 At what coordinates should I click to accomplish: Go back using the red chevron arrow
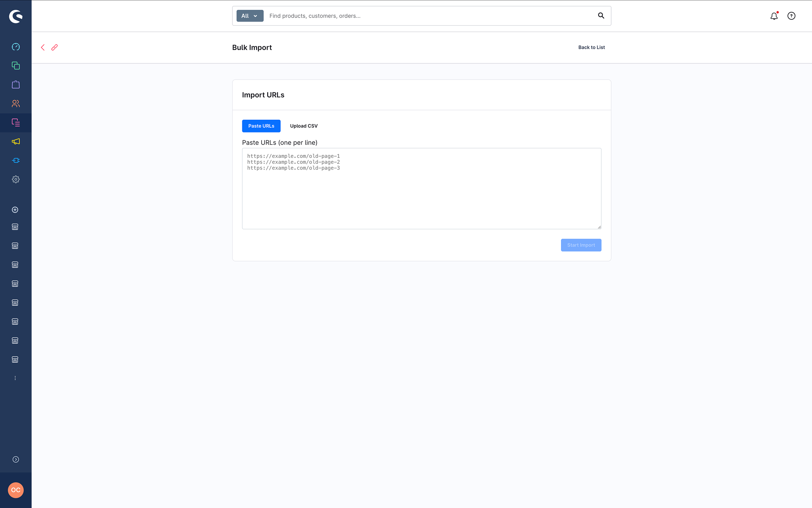tap(43, 48)
